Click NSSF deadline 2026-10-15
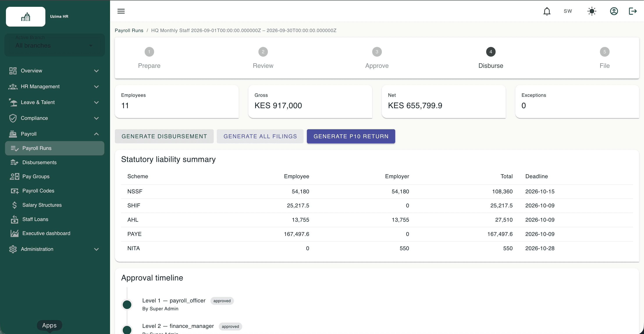Viewport: 644px width, 334px height. [x=540, y=192]
